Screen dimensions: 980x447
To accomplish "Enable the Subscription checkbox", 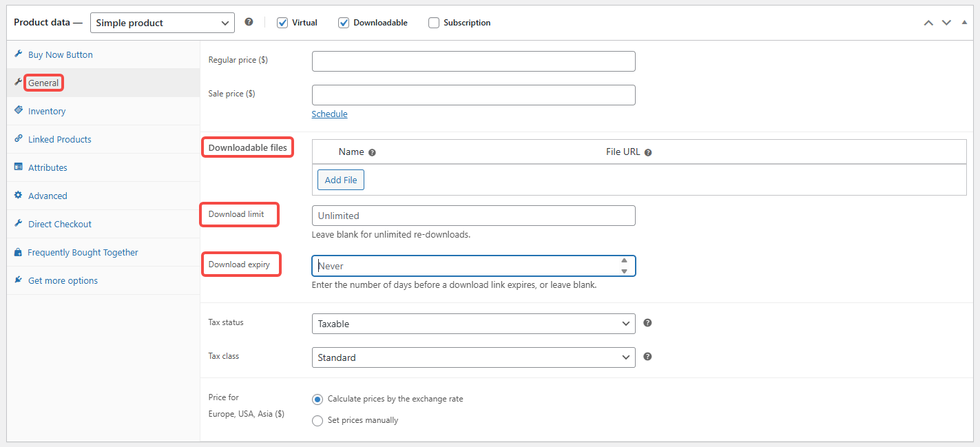I will (x=434, y=22).
